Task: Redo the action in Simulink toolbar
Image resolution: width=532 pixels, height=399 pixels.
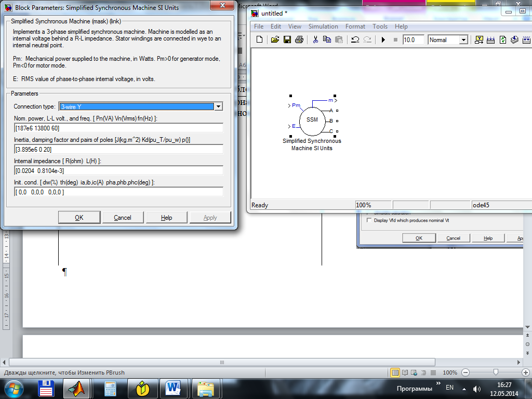Action: pos(367,39)
